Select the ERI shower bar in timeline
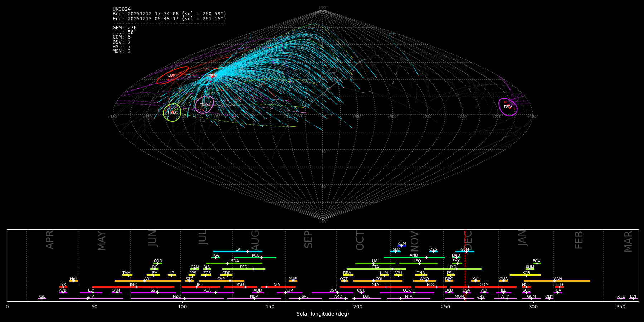 (238, 252)
